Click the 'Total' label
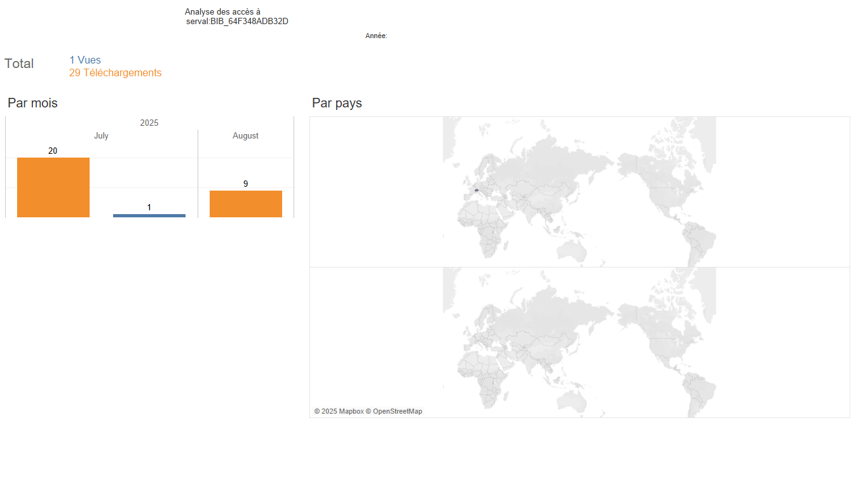The image size is (868, 488). pos(19,64)
